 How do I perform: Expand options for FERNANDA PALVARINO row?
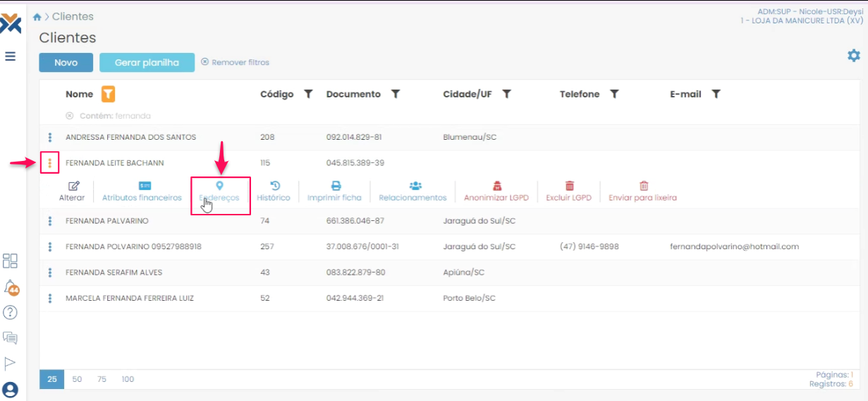point(50,221)
